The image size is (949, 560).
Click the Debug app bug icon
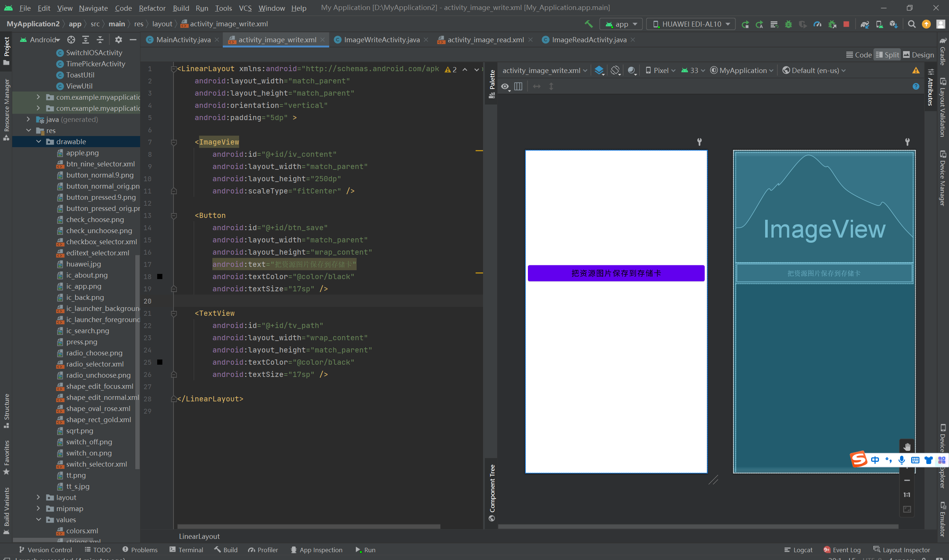788,24
